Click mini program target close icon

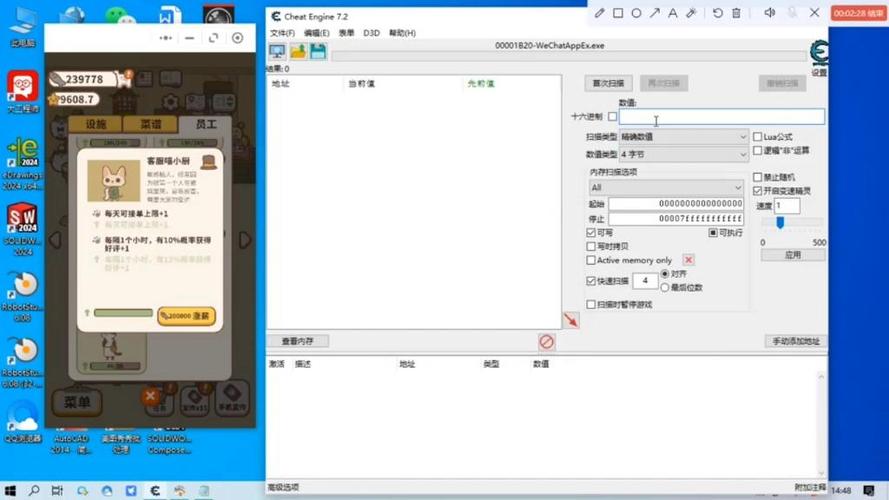click(238, 38)
